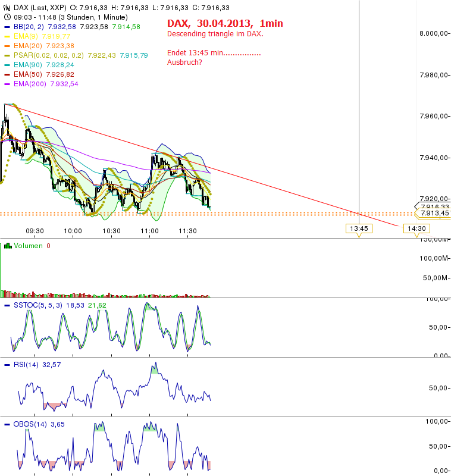
Task: Click the clock icon before 09:03 - 11:48
Action: 7,17
